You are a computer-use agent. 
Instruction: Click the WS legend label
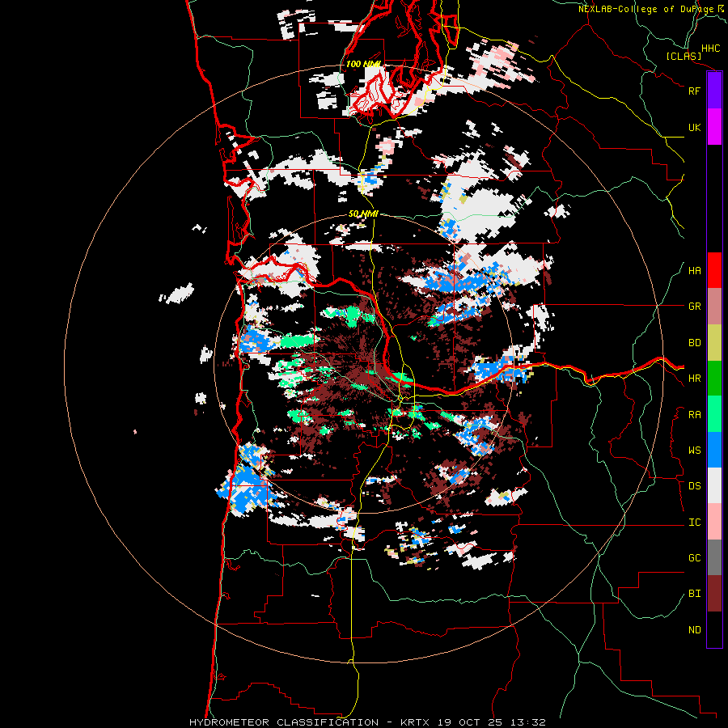click(694, 451)
